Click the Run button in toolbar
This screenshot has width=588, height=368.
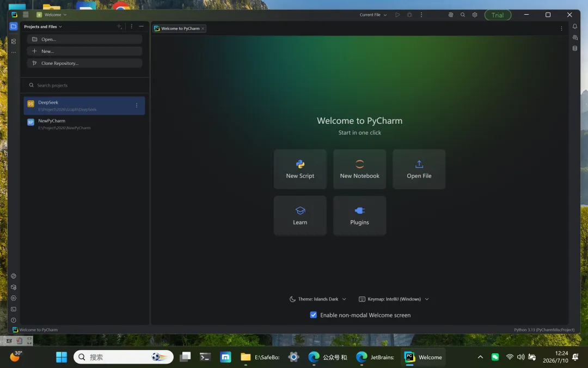pos(397,15)
